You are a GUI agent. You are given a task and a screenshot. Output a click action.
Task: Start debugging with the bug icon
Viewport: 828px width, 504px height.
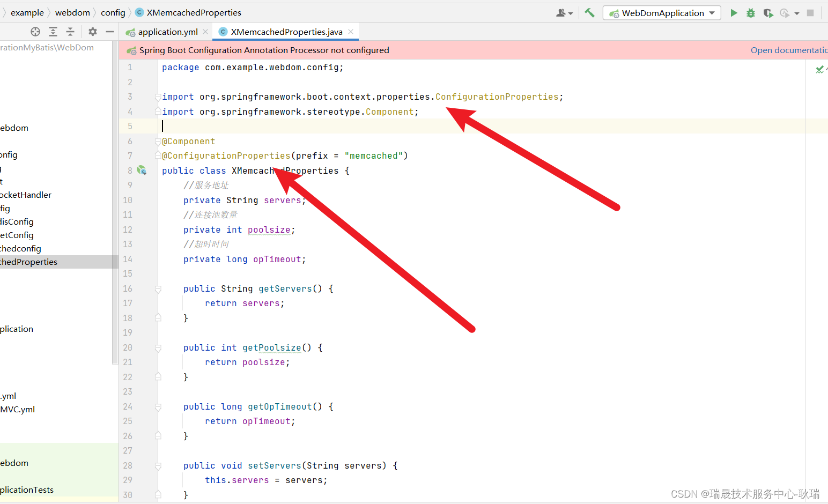pyautogui.click(x=751, y=13)
